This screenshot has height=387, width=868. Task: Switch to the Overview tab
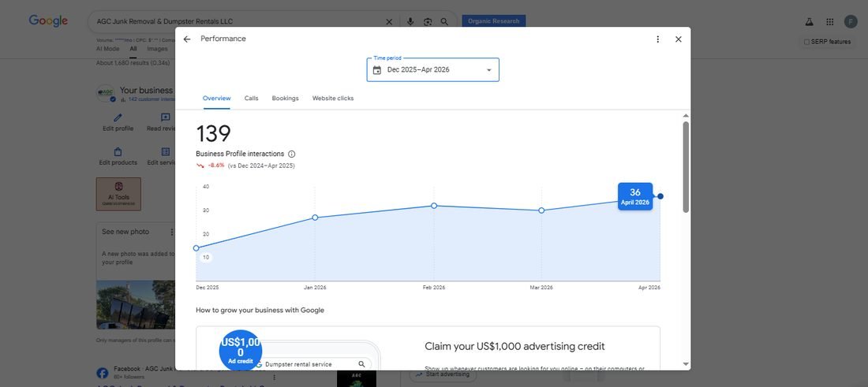pyautogui.click(x=216, y=99)
